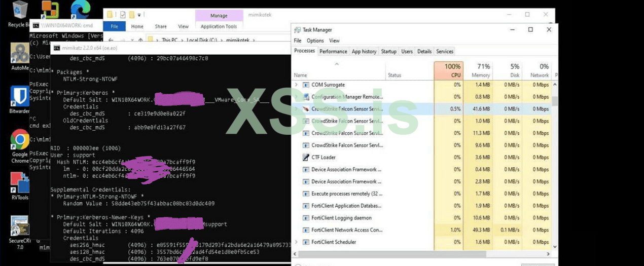Switch to the Users tab
This screenshot has width=644, height=266.
tap(407, 51)
